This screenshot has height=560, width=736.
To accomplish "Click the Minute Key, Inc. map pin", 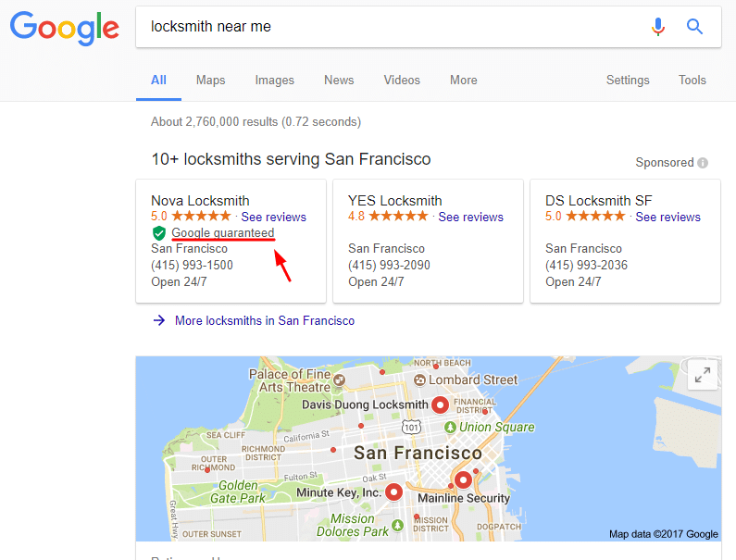I will pos(393,492).
